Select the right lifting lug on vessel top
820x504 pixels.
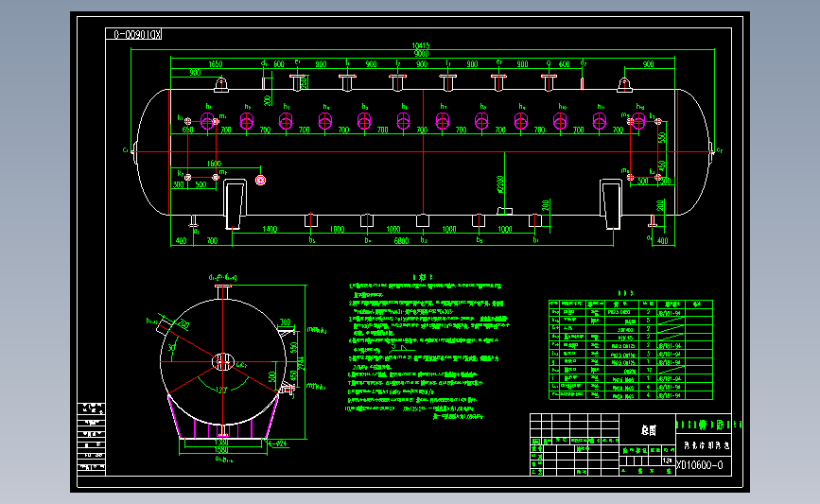click(x=624, y=84)
